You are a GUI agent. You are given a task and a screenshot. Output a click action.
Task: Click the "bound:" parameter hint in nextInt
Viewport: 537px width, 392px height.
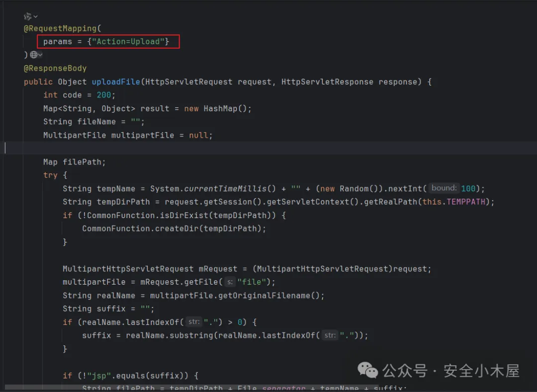pos(444,188)
